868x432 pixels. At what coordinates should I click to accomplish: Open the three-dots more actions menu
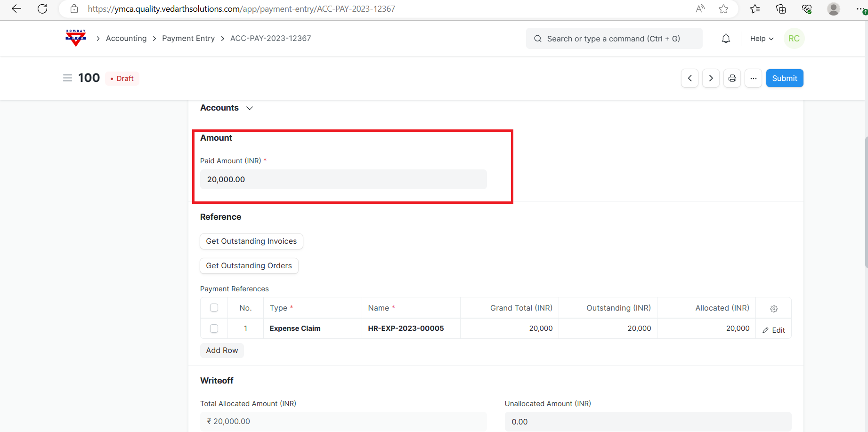point(753,78)
